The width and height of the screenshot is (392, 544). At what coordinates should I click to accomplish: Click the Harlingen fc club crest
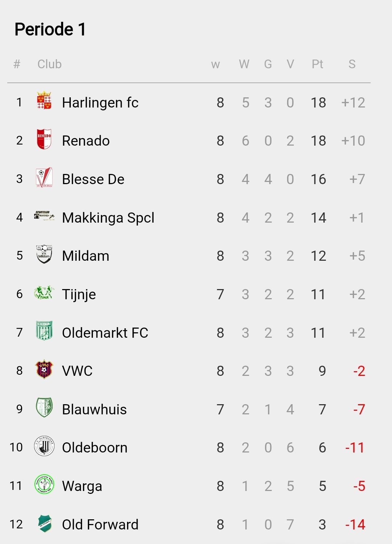pyautogui.click(x=44, y=101)
